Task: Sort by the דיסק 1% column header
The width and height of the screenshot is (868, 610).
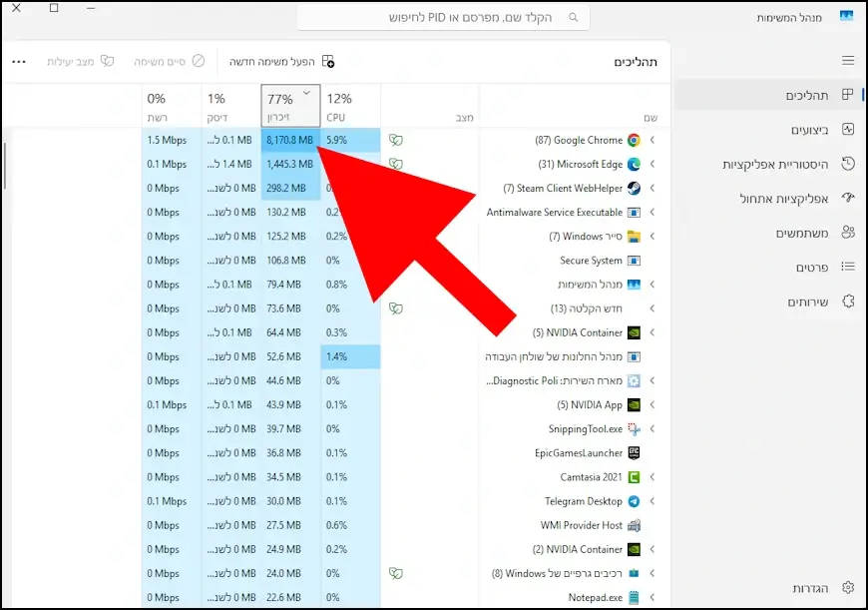Action: tap(230, 106)
